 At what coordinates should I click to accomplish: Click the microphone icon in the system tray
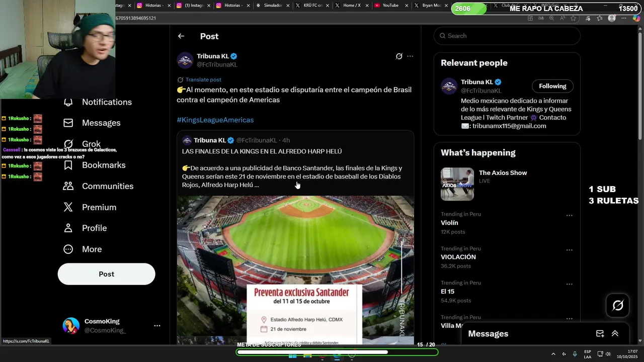[x=575, y=354]
